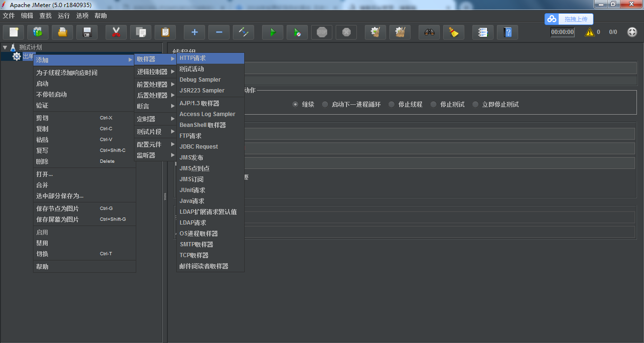Screen dimensions: 644x343
Task: Choose Debug Sampler entry
Action: click(210, 80)
